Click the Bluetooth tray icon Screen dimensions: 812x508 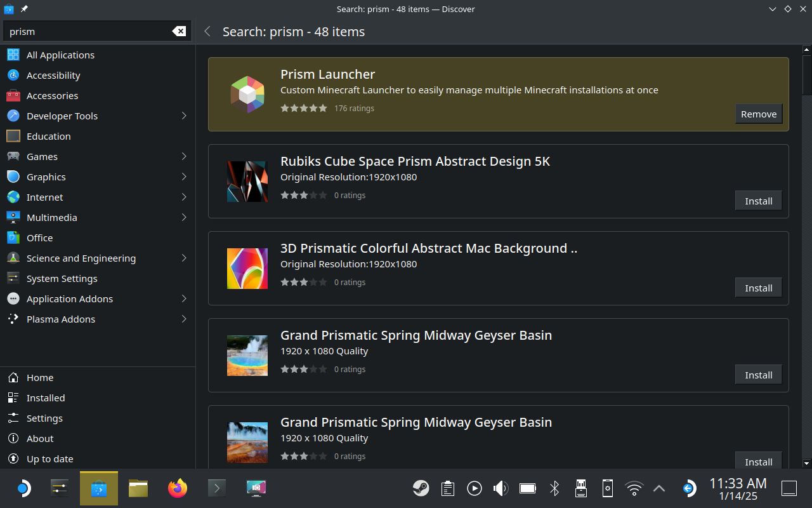(x=554, y=488)
